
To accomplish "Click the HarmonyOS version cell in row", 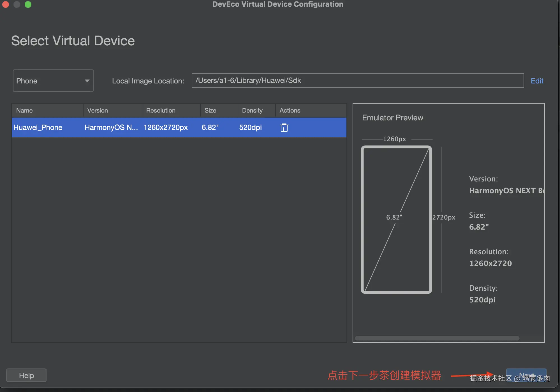I will click(111, 128).
